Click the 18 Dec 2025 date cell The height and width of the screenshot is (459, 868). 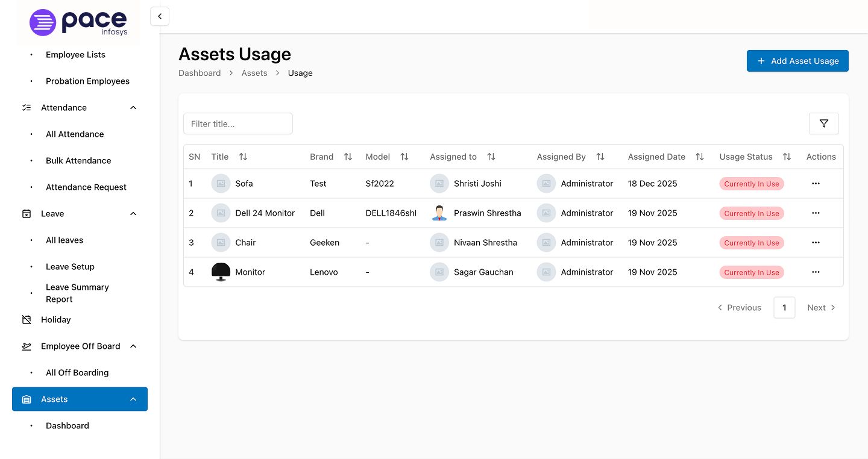tap(652, 184)
